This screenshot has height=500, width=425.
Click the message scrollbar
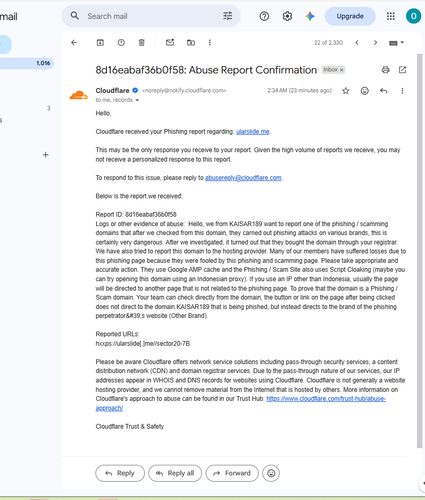[x=419, y=251]
